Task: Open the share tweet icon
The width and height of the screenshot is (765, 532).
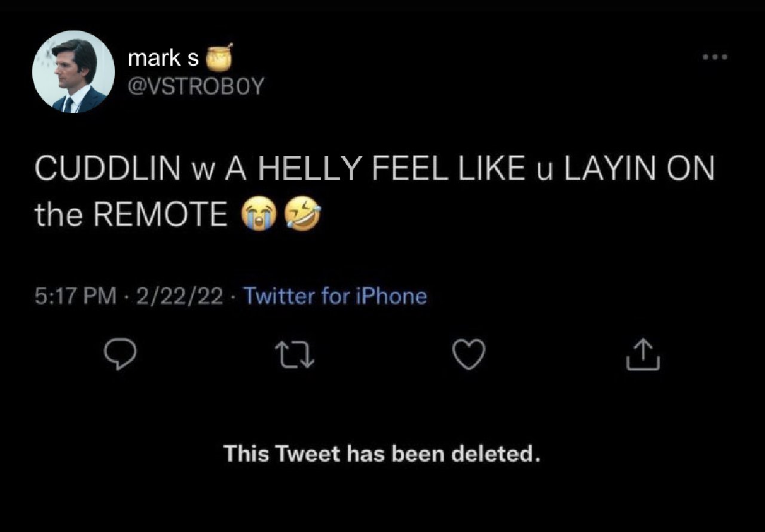Action: click(643, 354)
